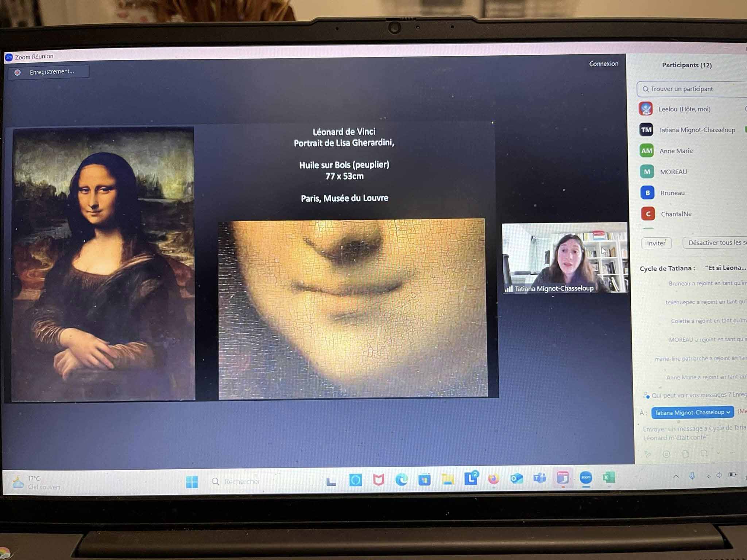Click the Connexion label at top
The width and height of the screenshot is (747, 560).
pos(604,64)
